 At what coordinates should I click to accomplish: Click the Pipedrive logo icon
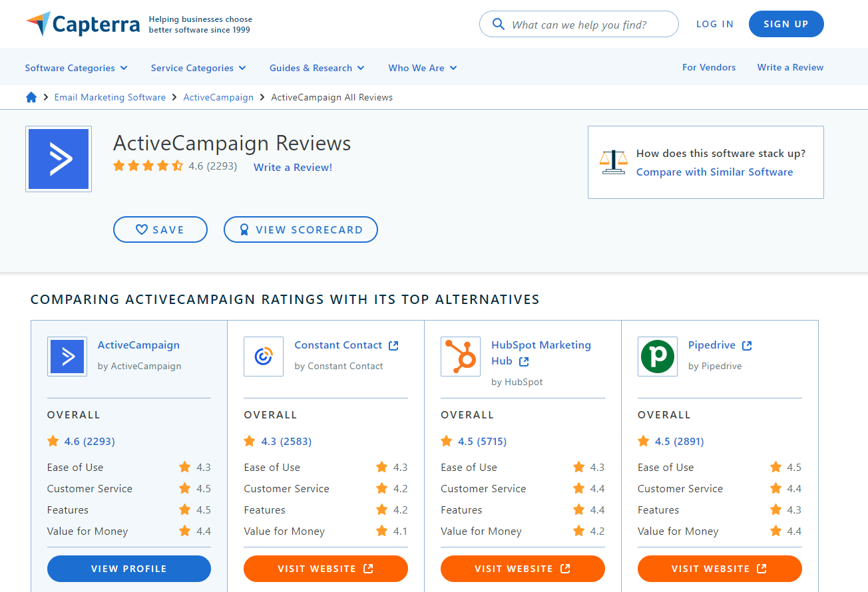coord(658,357)
